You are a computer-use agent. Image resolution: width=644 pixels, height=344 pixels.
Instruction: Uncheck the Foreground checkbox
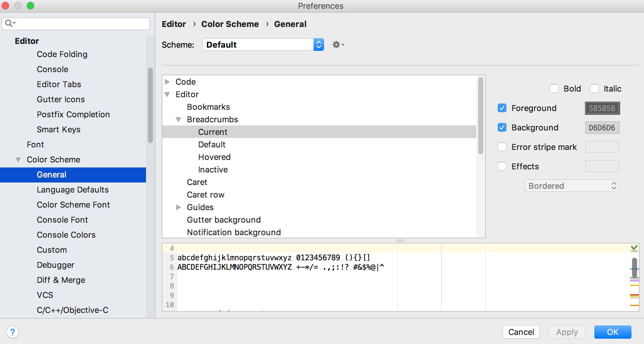pos(502,108)
